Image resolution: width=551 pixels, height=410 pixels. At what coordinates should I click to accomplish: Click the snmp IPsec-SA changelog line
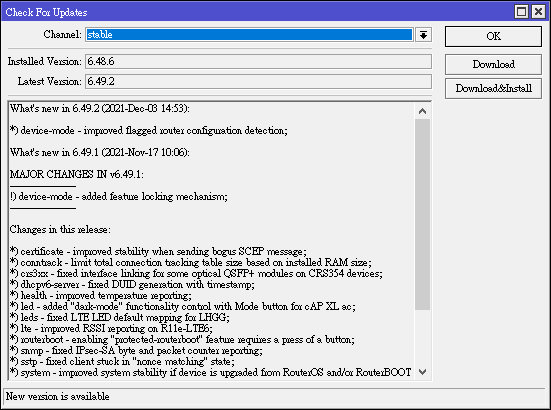point(136,351)
